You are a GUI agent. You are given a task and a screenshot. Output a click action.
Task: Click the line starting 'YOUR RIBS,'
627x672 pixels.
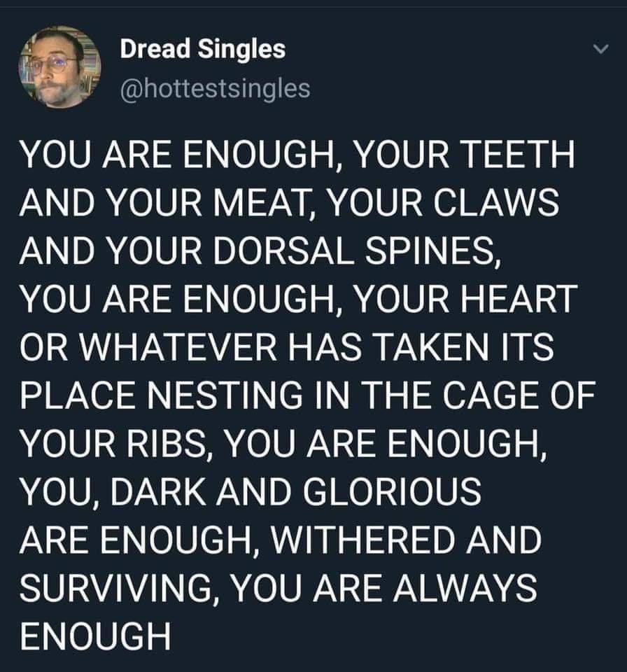[282, 443]
